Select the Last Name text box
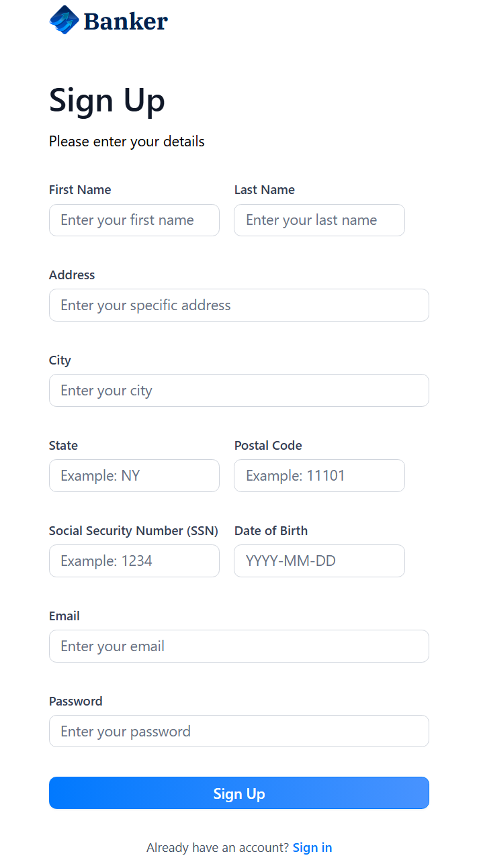The height and width of the screenshot is (868, 481). (319, 220)
